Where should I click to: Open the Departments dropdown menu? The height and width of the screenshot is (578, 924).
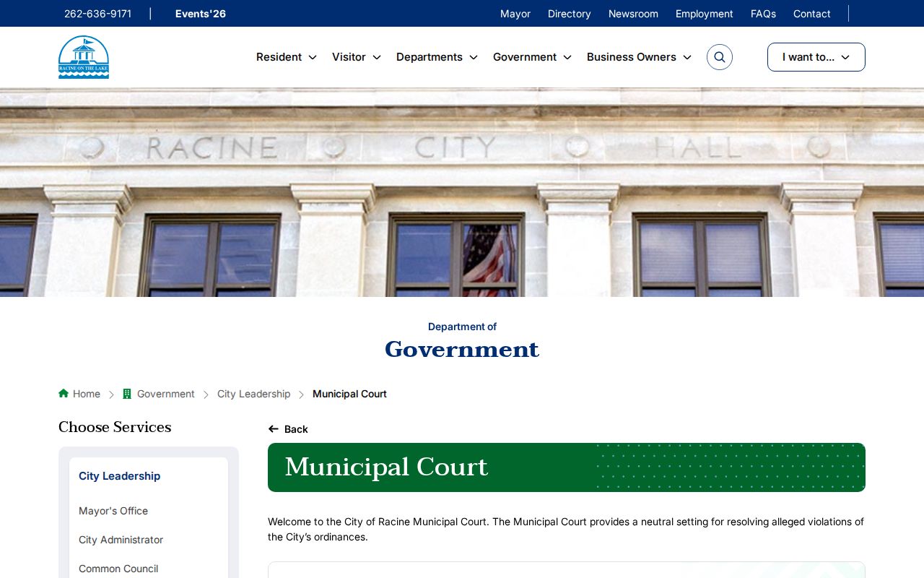pos(437,57)
